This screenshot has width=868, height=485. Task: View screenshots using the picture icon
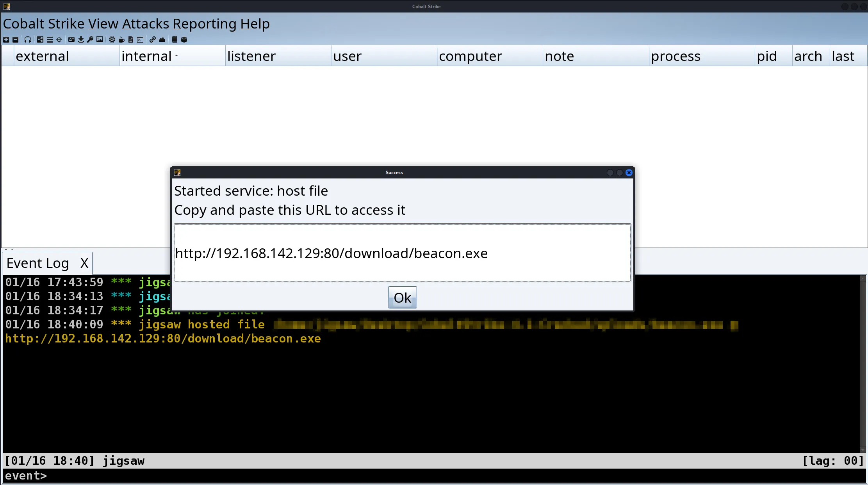100,39
